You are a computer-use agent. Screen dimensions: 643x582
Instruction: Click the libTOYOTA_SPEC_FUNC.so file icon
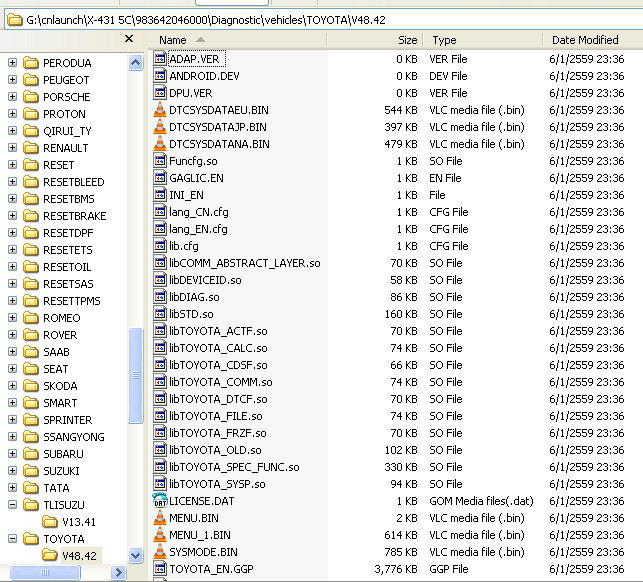coord(160,467)
